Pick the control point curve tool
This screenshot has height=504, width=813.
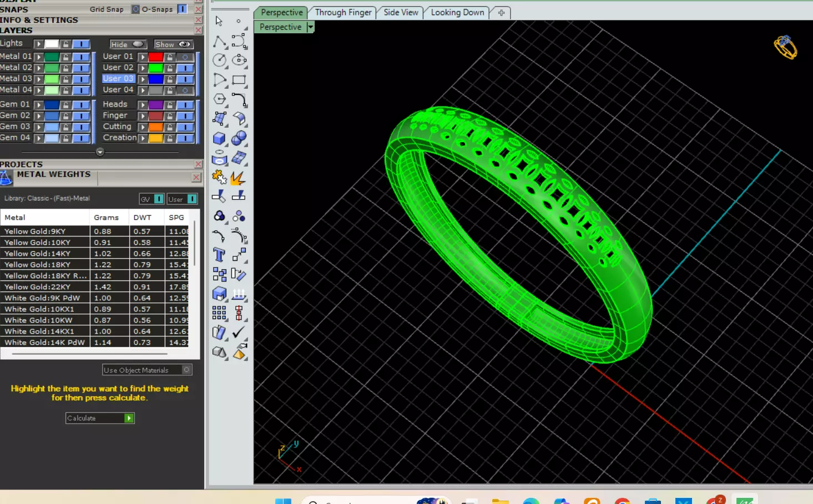point(239,41)
